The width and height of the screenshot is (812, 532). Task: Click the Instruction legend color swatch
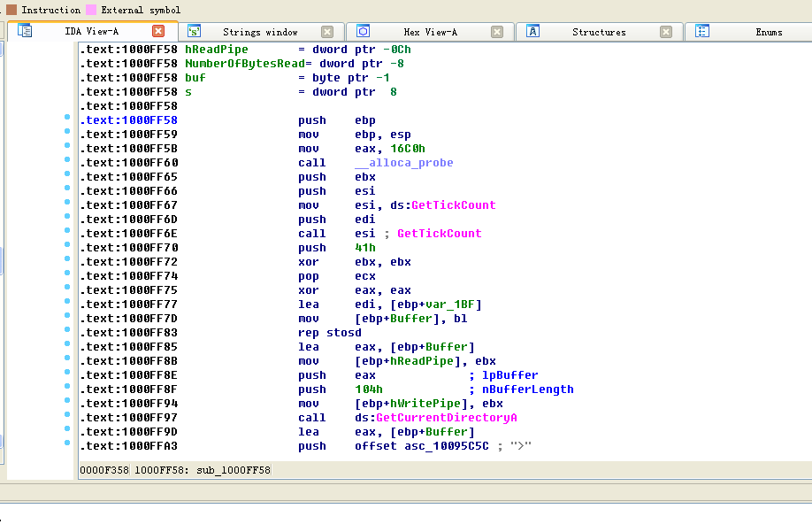click(x=11, y=10)
